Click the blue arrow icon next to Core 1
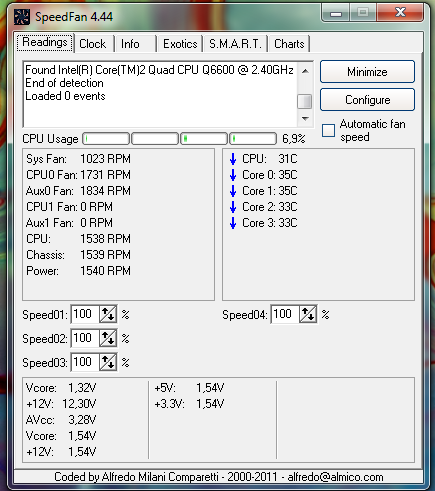435x491 pixels. [233, 191]
